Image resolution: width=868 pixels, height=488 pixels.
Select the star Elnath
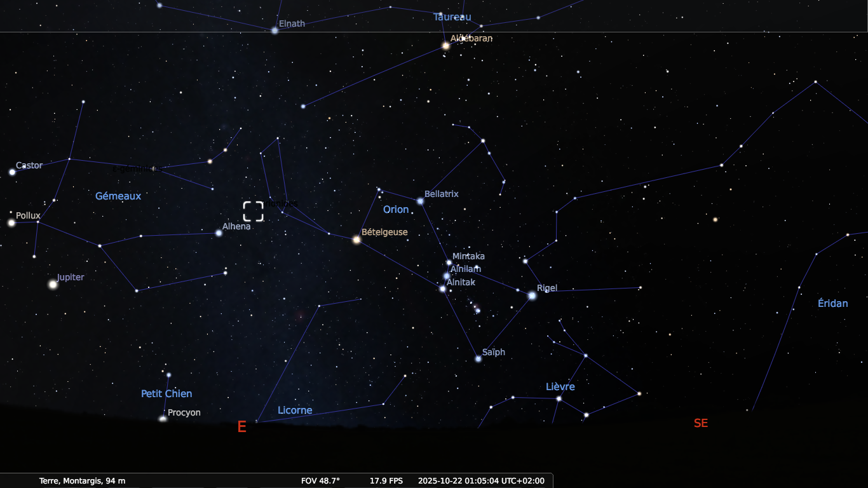(x=275, y=30)
